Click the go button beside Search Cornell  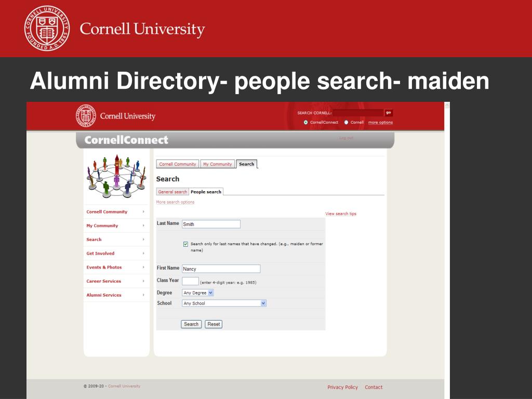pyautogui.click(x=389, y=113)
